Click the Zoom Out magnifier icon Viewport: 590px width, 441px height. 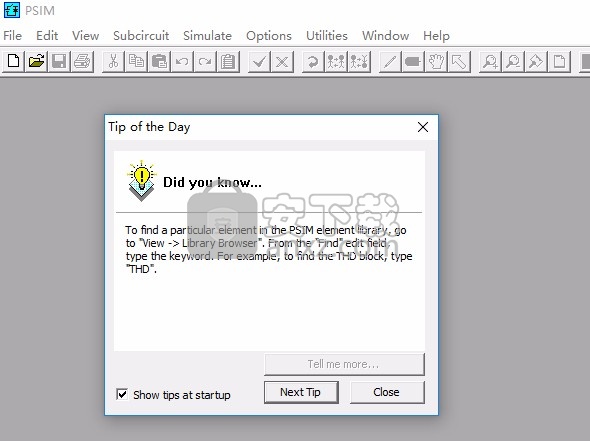514,61
